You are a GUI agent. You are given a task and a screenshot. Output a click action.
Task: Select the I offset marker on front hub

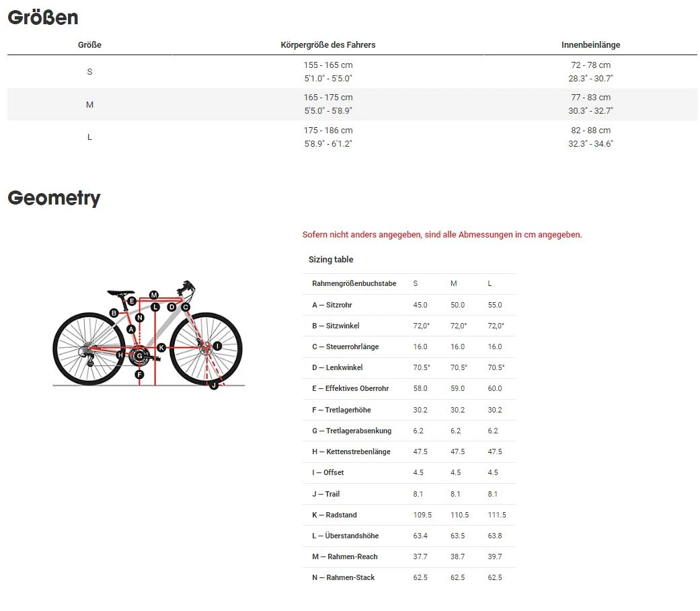tap(217, 346)
